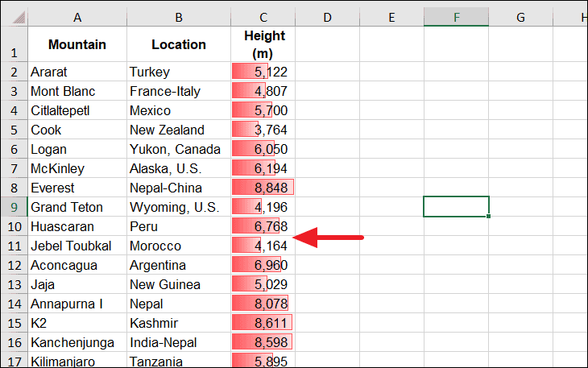
Task: Click the 4,164 height cell
Action: click(x=263, y=246)
